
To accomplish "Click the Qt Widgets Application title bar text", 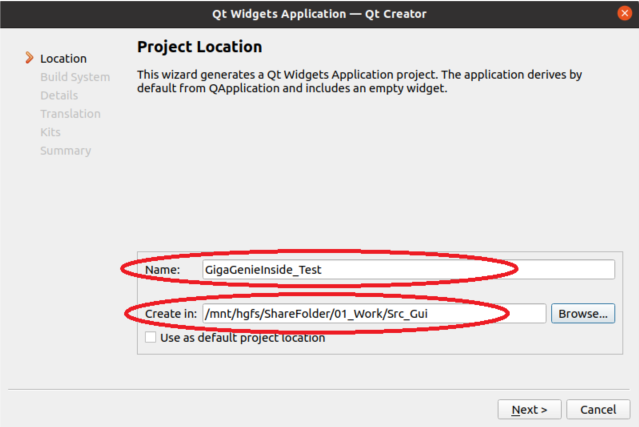I will click(x=319, y=14).
